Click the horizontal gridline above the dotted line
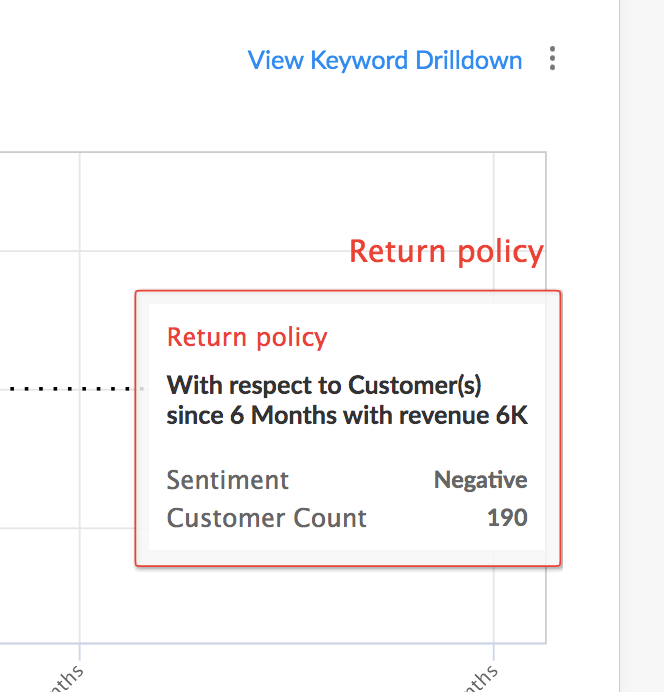 tap(40, 250)
